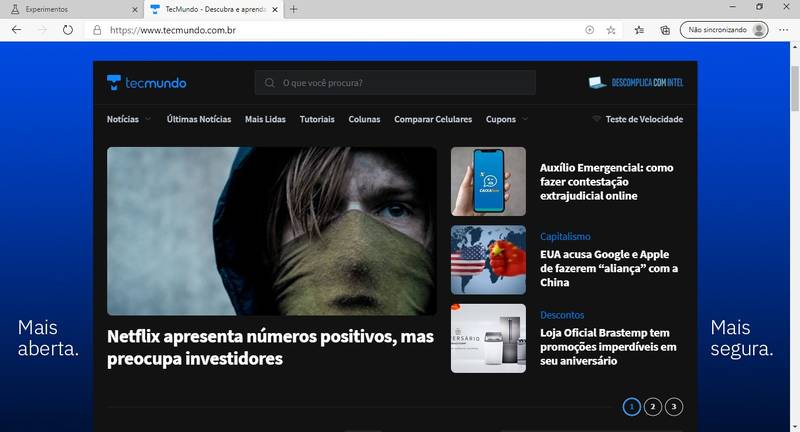Reload the page with the refresh icon

68,30
